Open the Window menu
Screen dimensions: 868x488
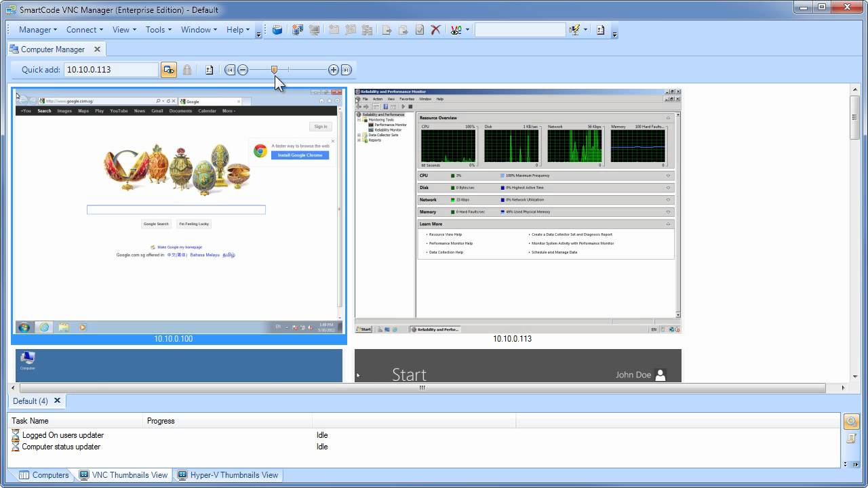click(199, 30)
